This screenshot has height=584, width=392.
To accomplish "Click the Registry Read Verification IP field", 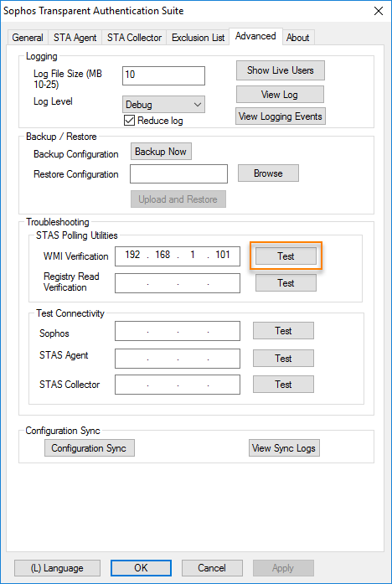I will point(178,283).
